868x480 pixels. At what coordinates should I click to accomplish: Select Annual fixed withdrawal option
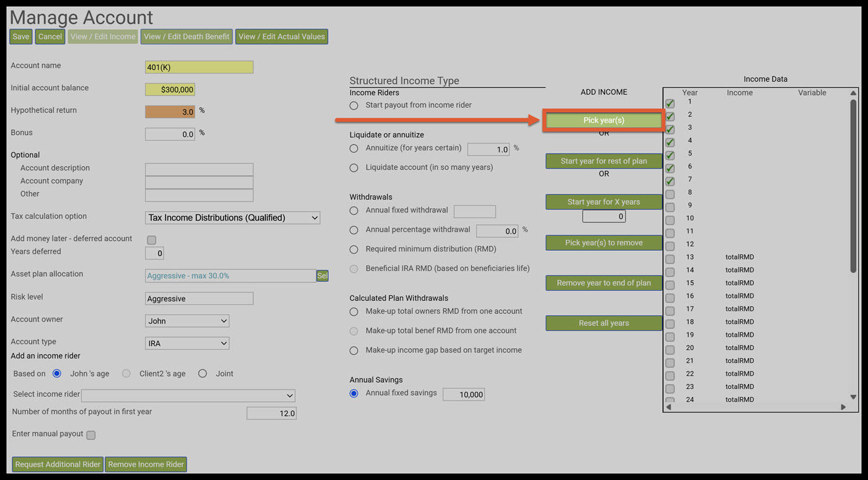pyautogui.click(x=354, y=211)
